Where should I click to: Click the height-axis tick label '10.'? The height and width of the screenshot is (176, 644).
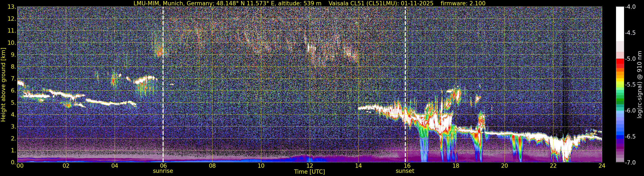coord(12,43)
